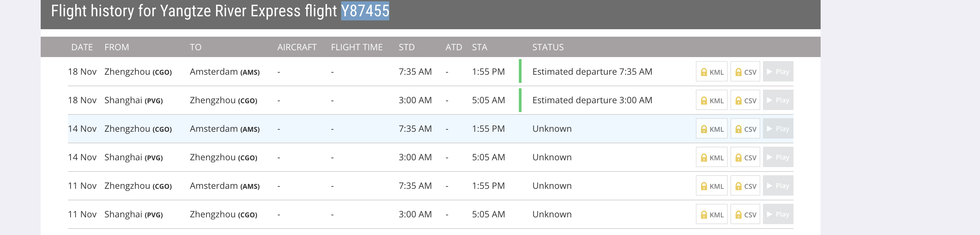Download KML for 14 Nov Zhengzhou–Amsterdam flight
980x235 pixels.
click(711, 129)
